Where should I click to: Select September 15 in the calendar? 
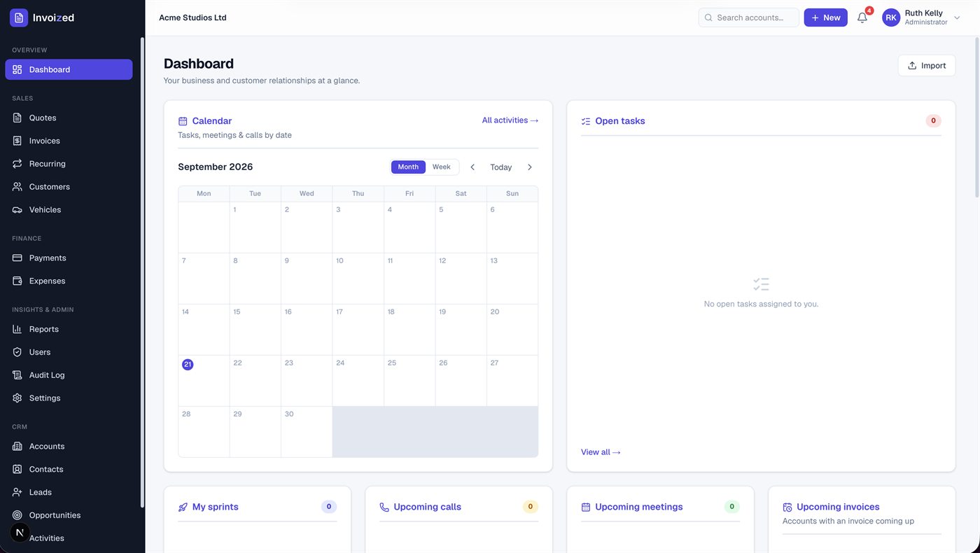coord(255,329)
